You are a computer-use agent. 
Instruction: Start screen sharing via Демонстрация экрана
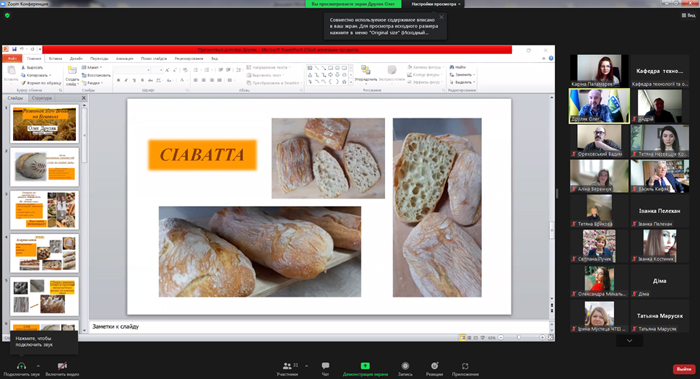(x=365, y=369)
